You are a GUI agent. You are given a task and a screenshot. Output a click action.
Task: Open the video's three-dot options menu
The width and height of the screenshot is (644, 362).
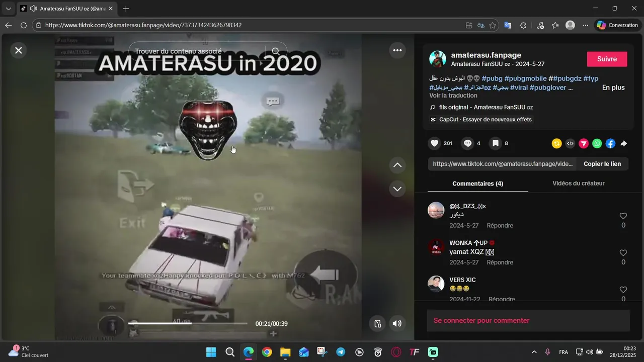pos(397,50)
